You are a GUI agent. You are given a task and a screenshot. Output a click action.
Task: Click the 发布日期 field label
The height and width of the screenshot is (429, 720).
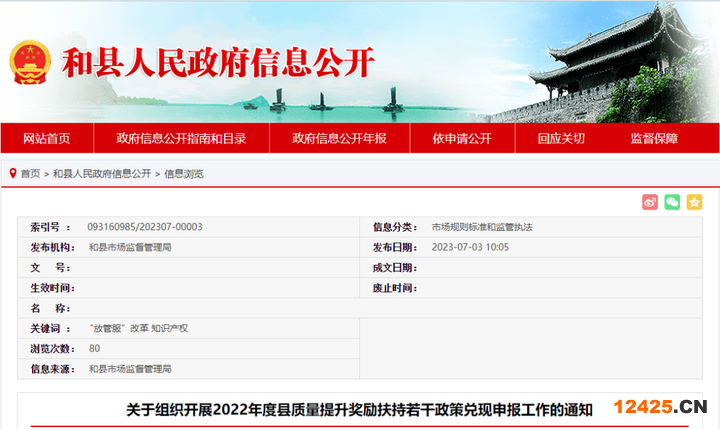click(394, 247)
